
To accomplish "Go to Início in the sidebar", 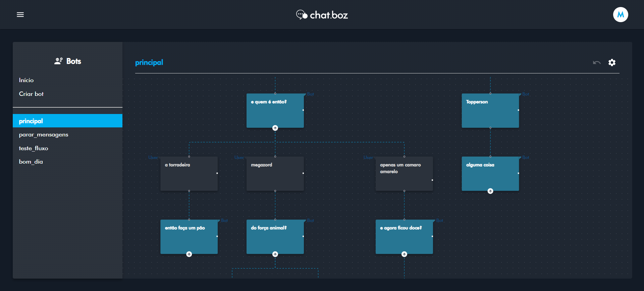I will (x=26, y=80).
